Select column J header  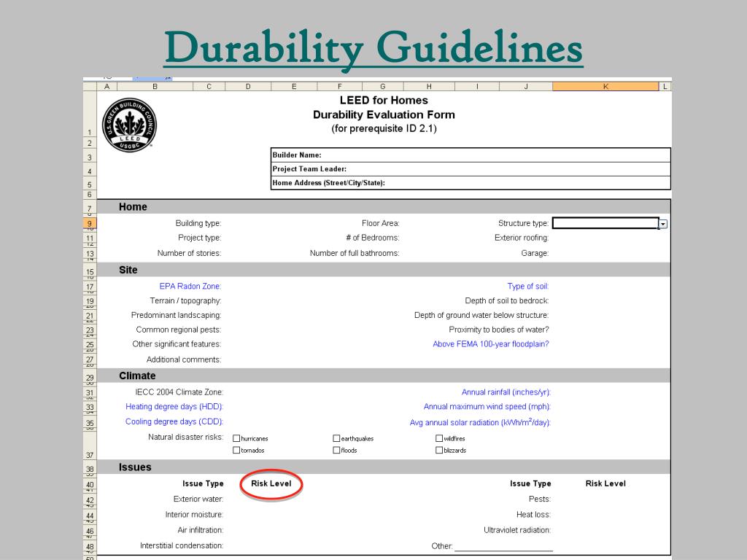pos(526,86)
